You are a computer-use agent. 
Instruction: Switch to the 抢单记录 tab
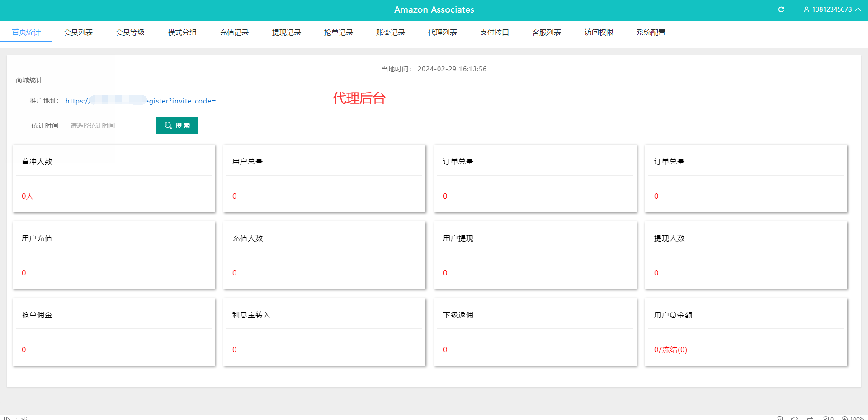(x=338, y=33)
